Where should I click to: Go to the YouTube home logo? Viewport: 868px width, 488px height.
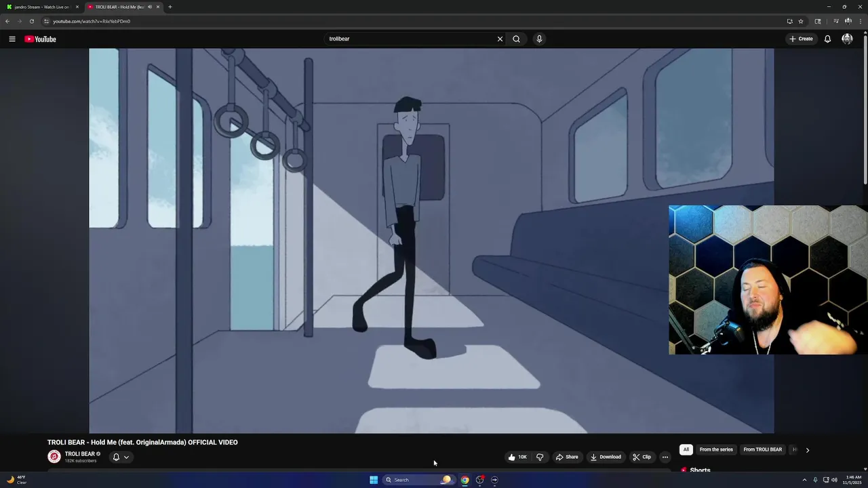click(x=40, y=39)
